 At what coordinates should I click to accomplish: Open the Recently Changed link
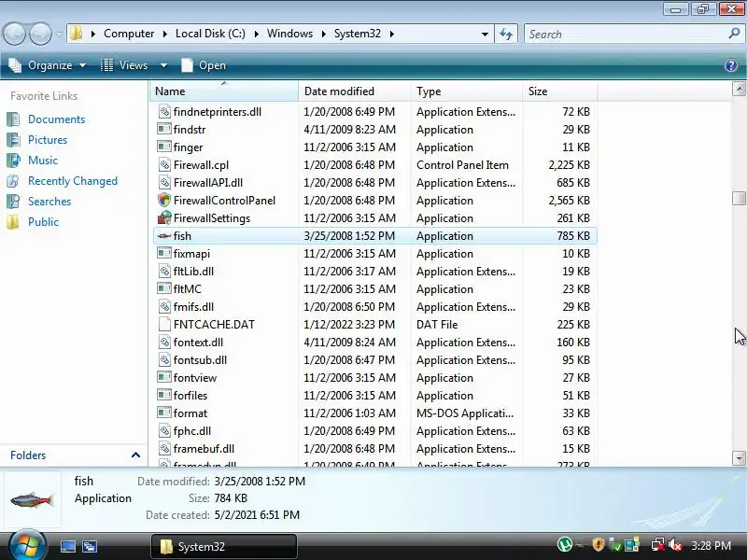73,181
